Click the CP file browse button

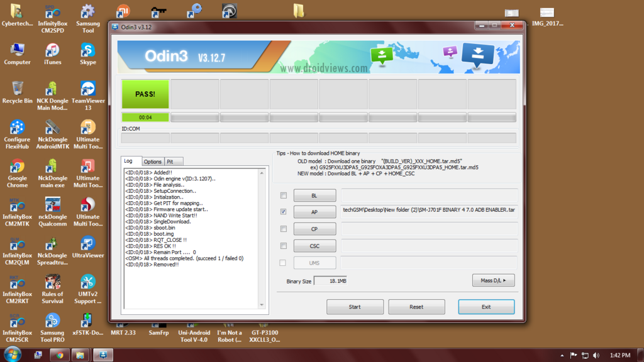point(314,229)
